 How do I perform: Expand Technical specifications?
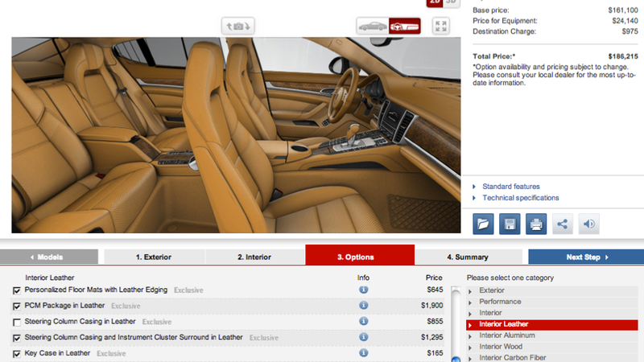[x=520, y=198]
